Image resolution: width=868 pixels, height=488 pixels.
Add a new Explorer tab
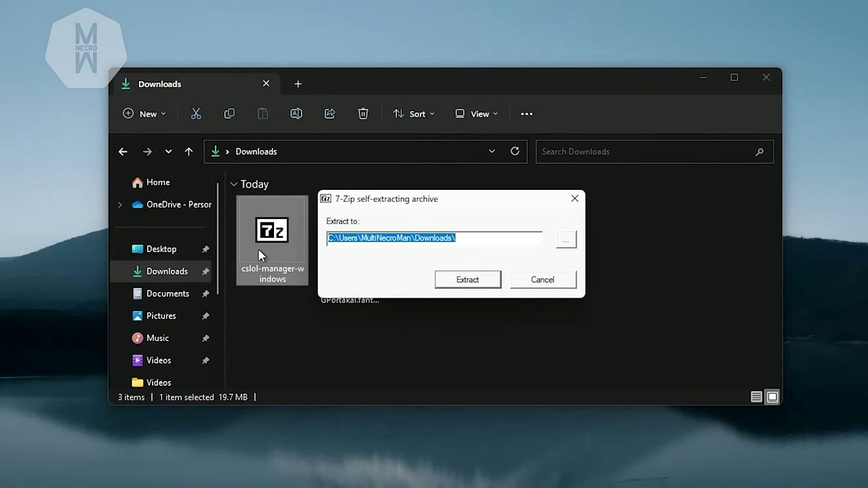pyautogui.click(x=298, y=84)
